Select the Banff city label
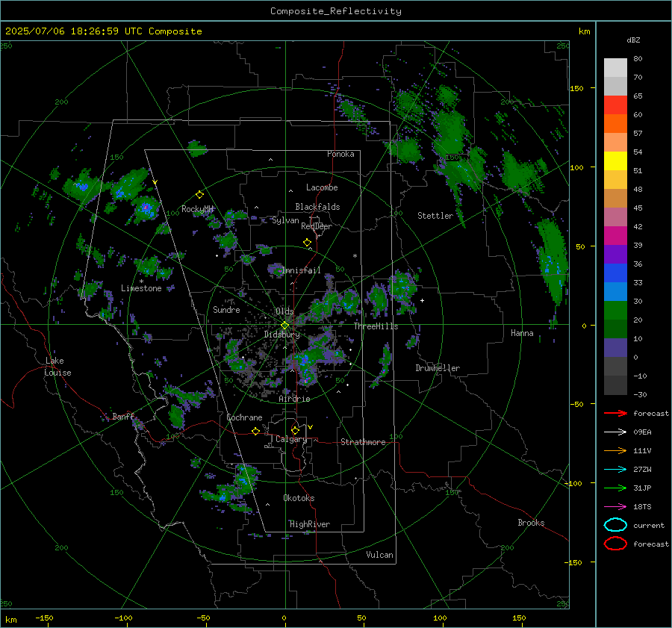Screen dimensions: 672x628 coord(123,416)
